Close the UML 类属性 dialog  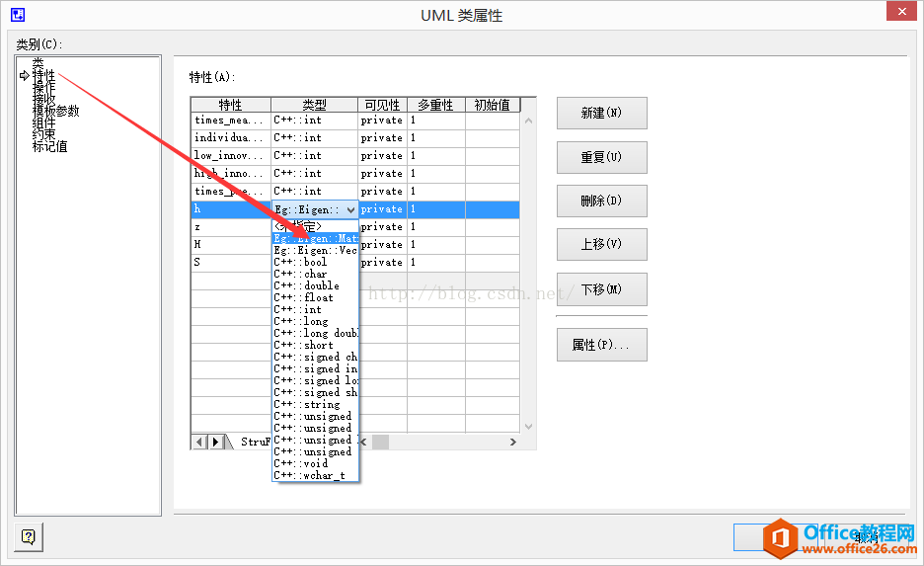[901, 11]
